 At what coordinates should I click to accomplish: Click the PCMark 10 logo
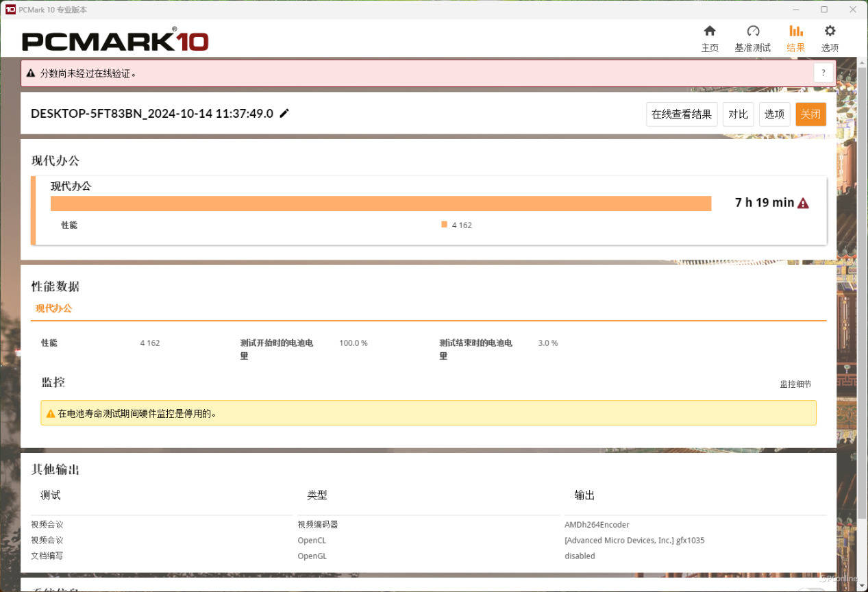pos(115,40)
